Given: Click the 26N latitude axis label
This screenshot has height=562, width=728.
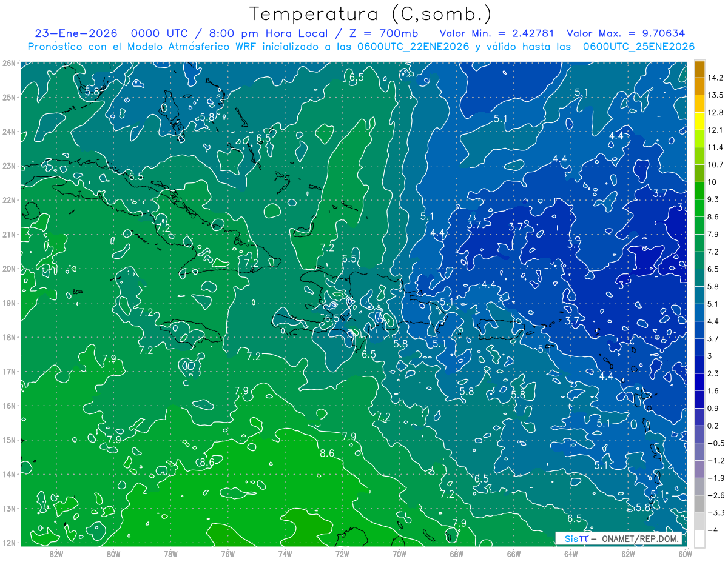Looking at the screenshot, I should pos(8,63).
